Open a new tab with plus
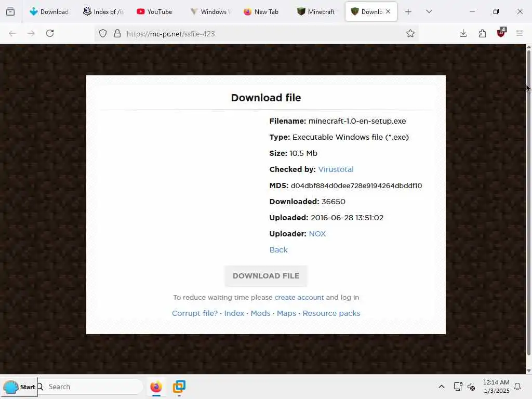Viewport: 532px width, 399px height. coord(408,12)
